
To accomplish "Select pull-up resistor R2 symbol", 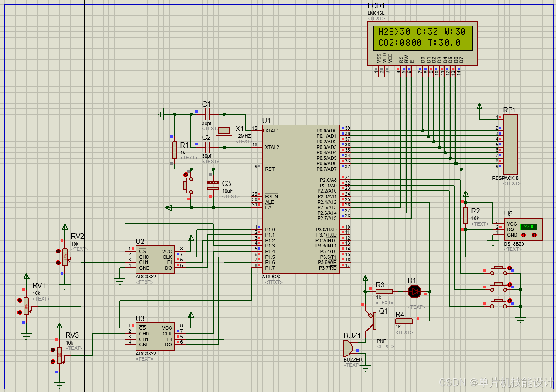I will [465, 216].
